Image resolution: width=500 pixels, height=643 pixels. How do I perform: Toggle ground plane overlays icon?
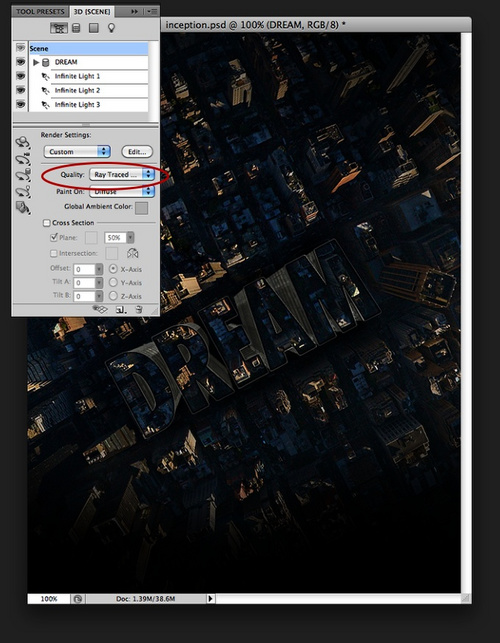pos(100,310)
